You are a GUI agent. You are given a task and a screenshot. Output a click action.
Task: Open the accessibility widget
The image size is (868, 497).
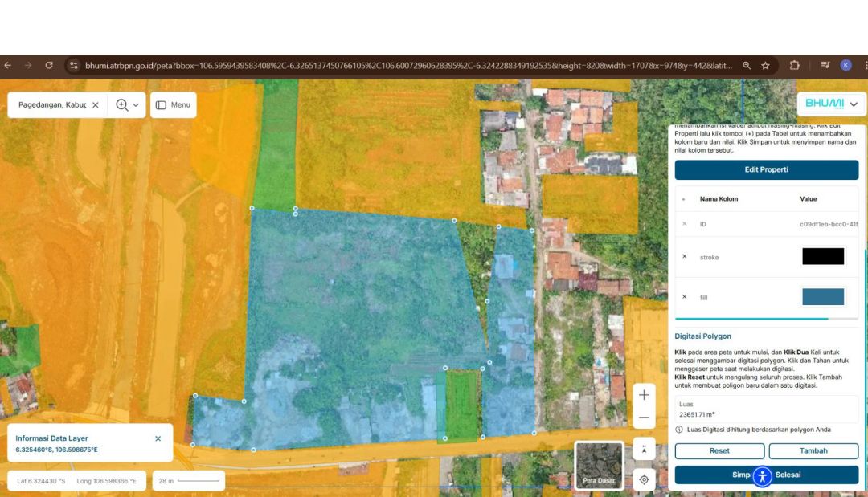(762, 476)
